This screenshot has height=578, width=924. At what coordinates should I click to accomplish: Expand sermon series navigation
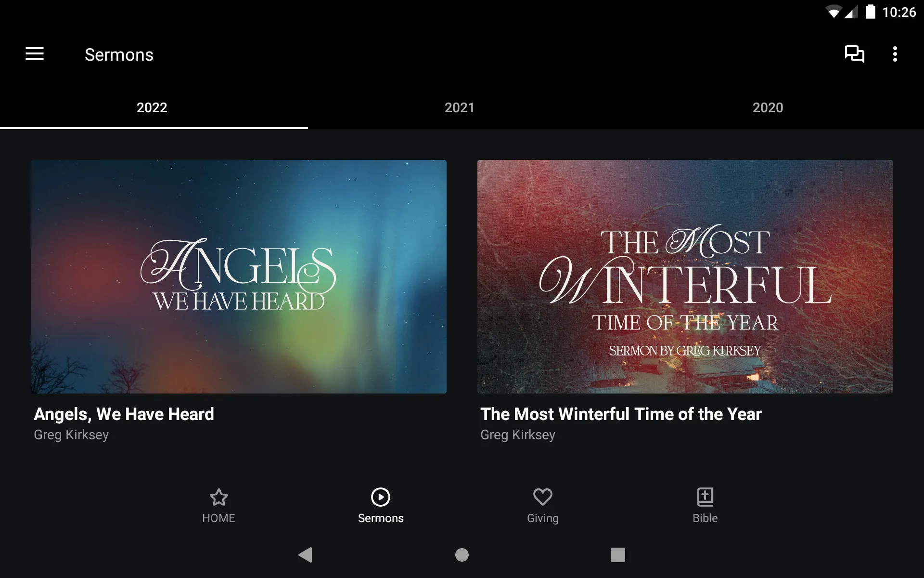35,54
